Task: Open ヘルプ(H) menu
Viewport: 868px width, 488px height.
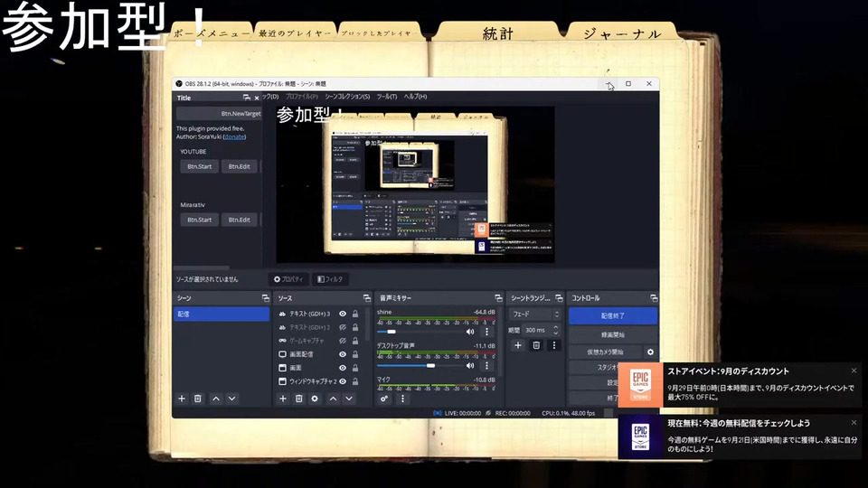Action: (x=415, y=97)
